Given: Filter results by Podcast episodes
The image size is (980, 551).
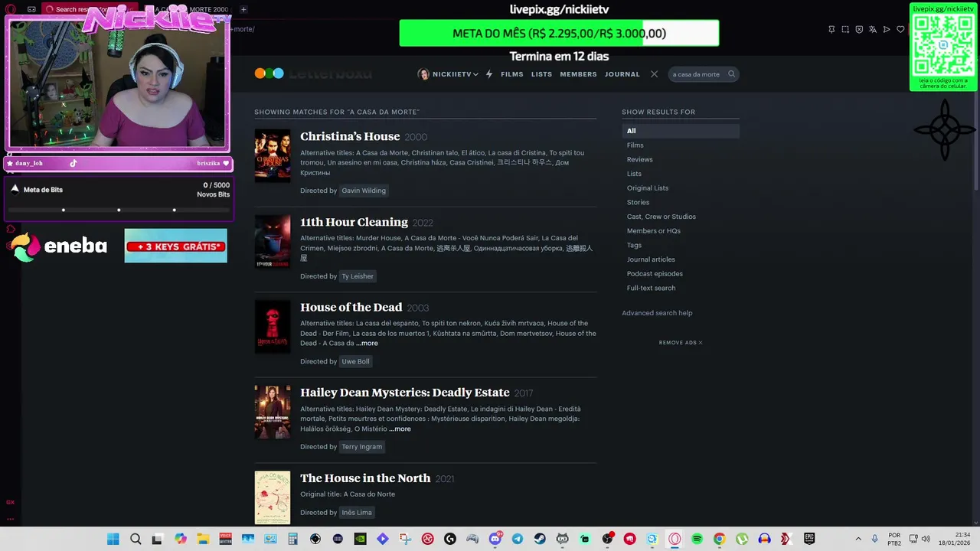Looking at the screenshot, I should (x=655, y=274).
